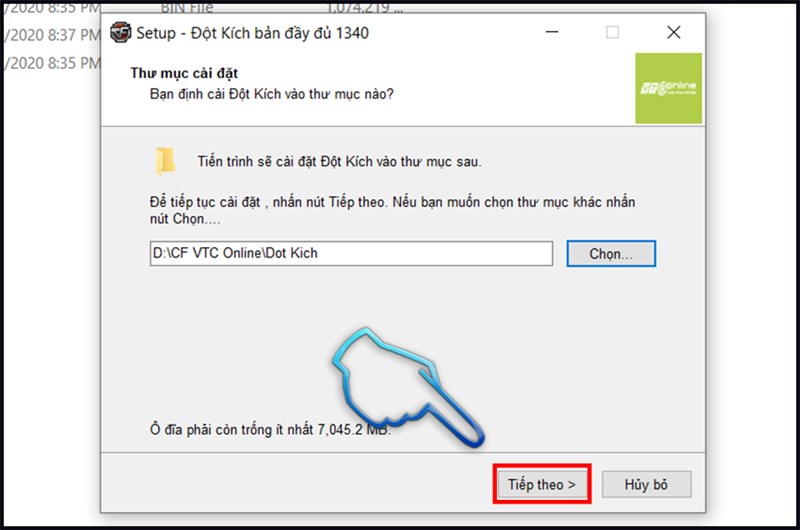The height and width of the screenshot is (530, 800).
Task: Click the greyed-out maximize button
Action: click(612, 32)
